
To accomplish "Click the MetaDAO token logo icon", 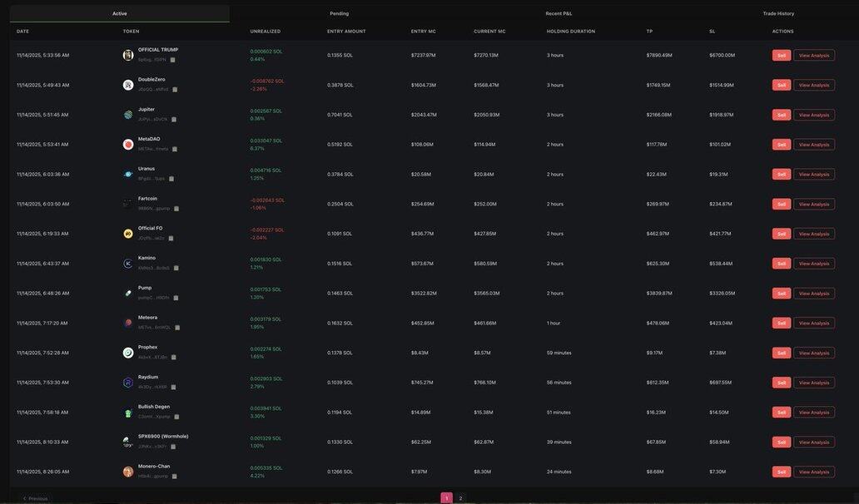I will (128, 145).
